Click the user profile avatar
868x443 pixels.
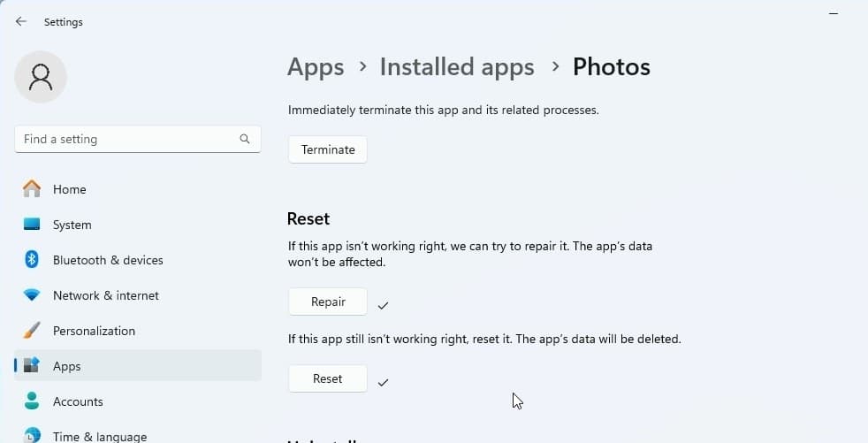pyautogui.click(x=41, y=77)
